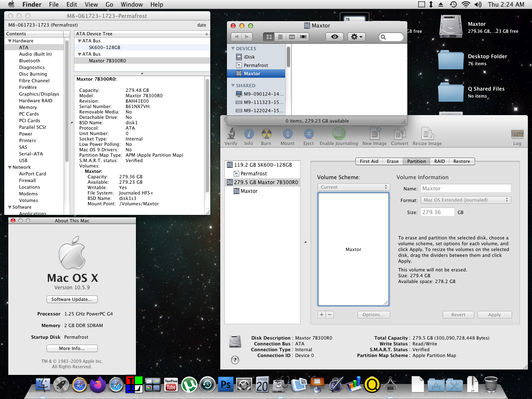This screenshot has height=399, width=532.
Task: Collapse SHARED section in Finder sidebar
Action: [233, 86]
